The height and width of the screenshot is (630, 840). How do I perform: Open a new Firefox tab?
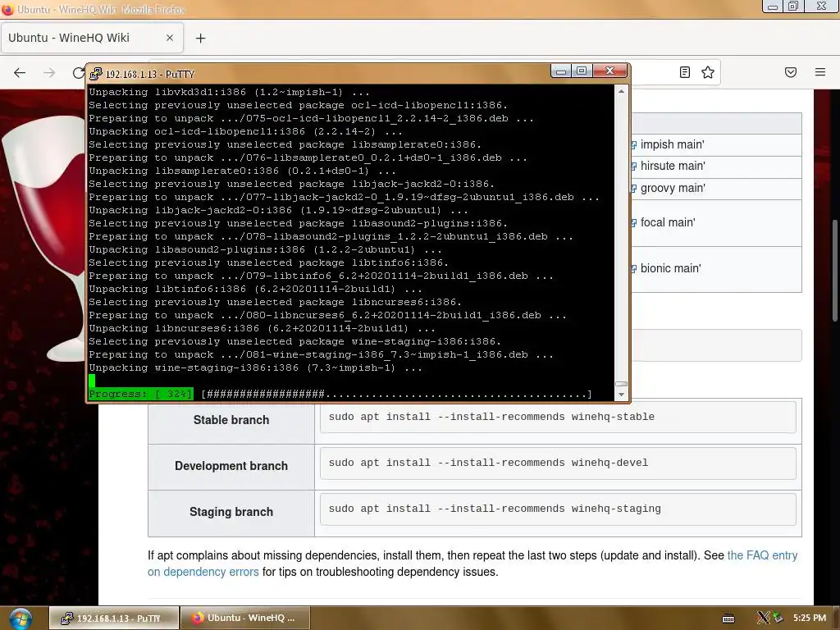pos(200,38)
